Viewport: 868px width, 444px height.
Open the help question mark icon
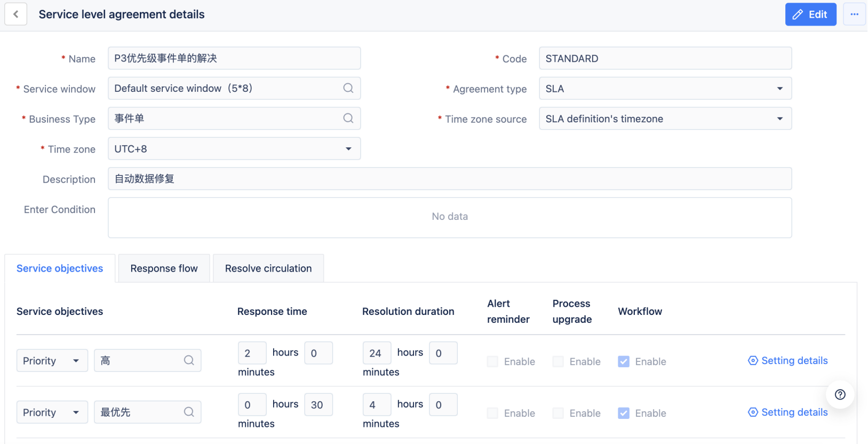pos(840,394)
